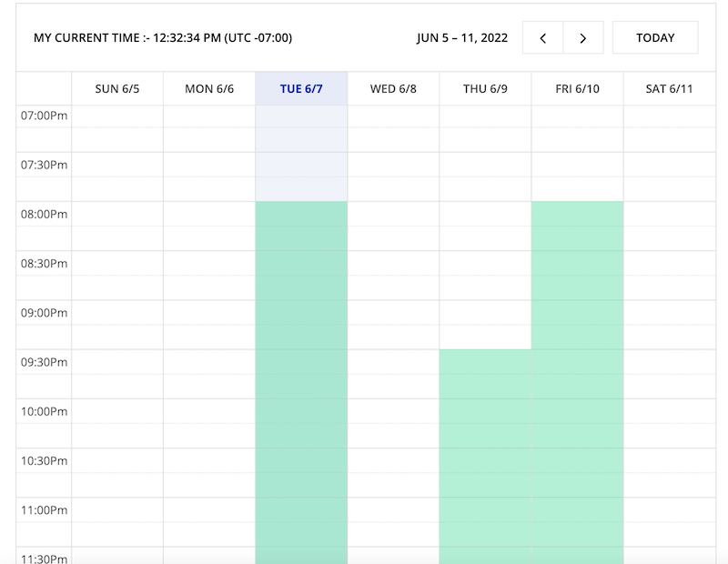Go to the previous week with left chevron

[542, 37]
